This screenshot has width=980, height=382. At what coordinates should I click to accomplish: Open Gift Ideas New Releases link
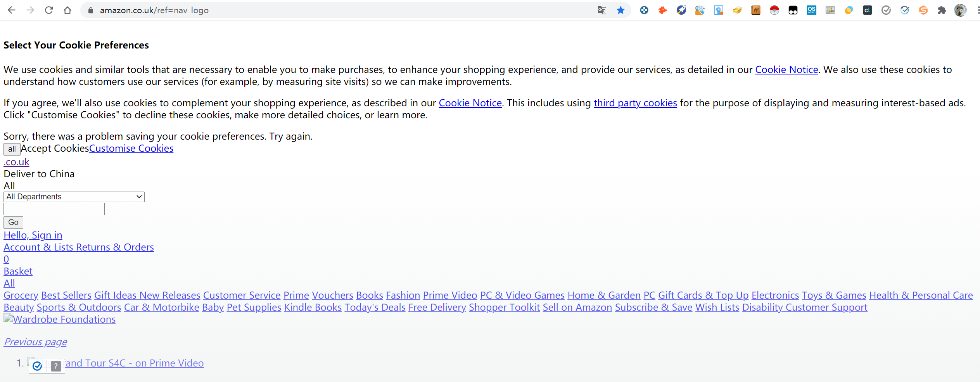pyautogui.click(x=147, y=296)
